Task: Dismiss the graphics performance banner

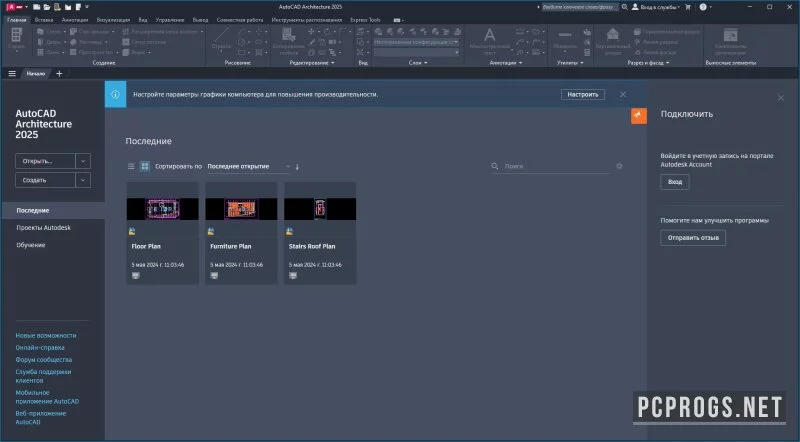Action: point(623,94)
